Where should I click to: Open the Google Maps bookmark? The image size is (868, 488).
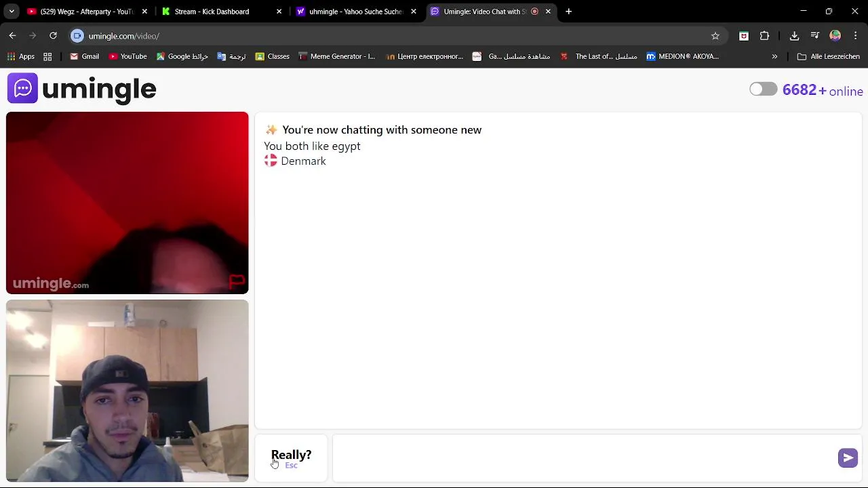coord(182,56)
